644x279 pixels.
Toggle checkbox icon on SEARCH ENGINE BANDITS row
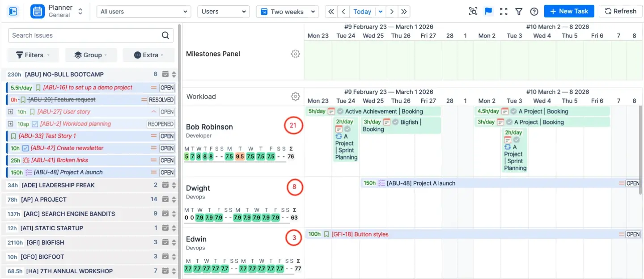(165, 214)
